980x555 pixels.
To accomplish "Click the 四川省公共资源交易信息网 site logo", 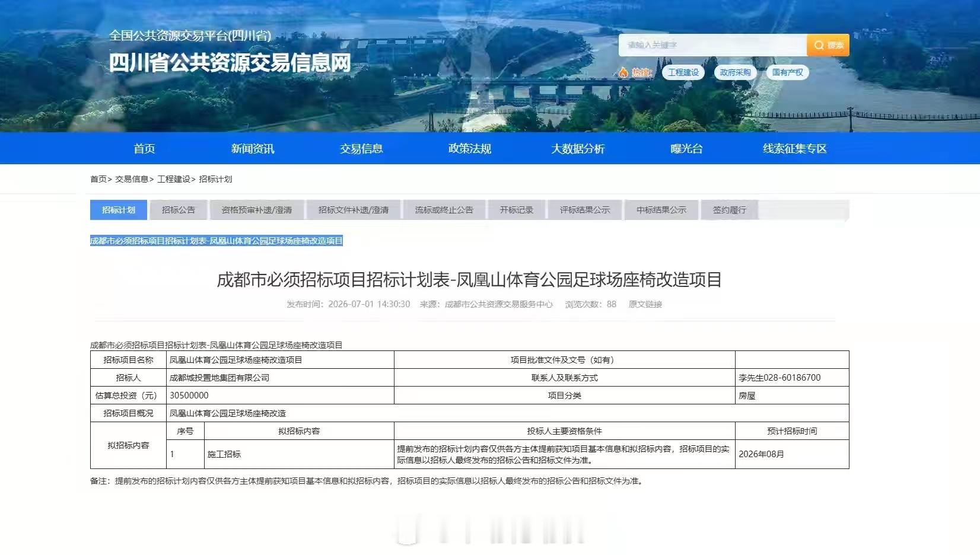I will pos(230,62).
